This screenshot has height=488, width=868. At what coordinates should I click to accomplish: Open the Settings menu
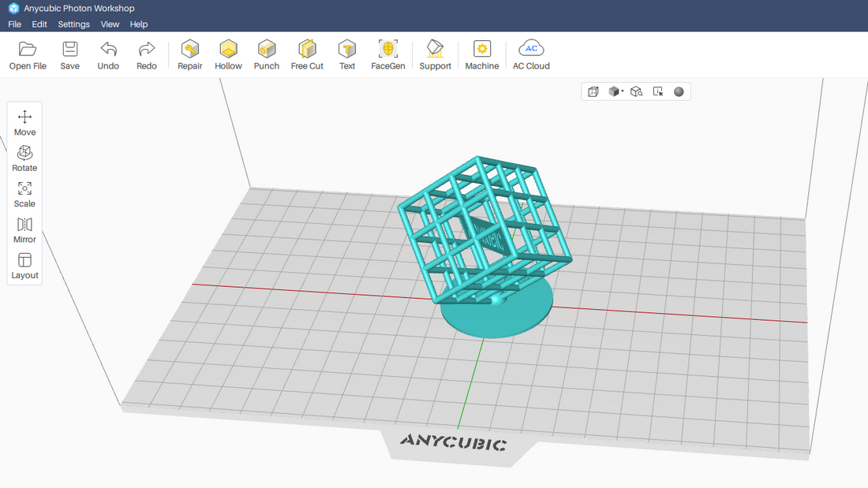(x=73, y=24)
